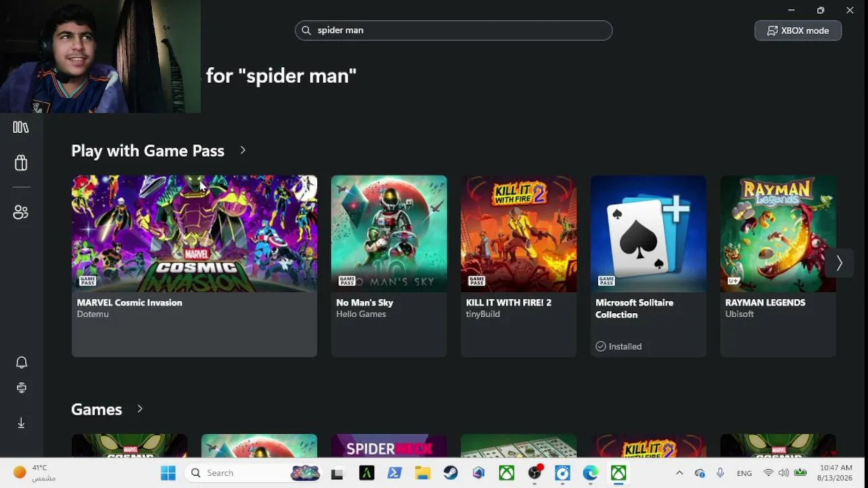This screenshot has height=488, width=868.
Task: Show hidden system tray icons
Action: pyautogui.click(x=679, y=473)
